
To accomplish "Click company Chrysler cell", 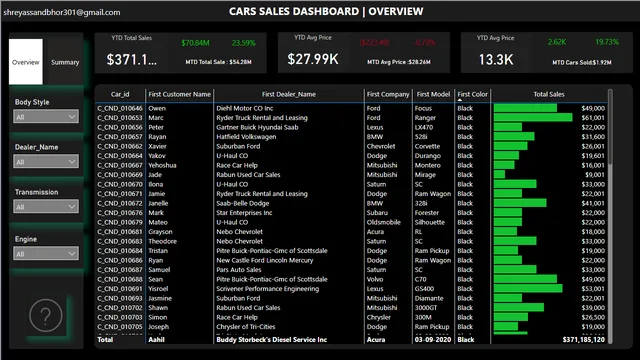I will click(378, 317).
